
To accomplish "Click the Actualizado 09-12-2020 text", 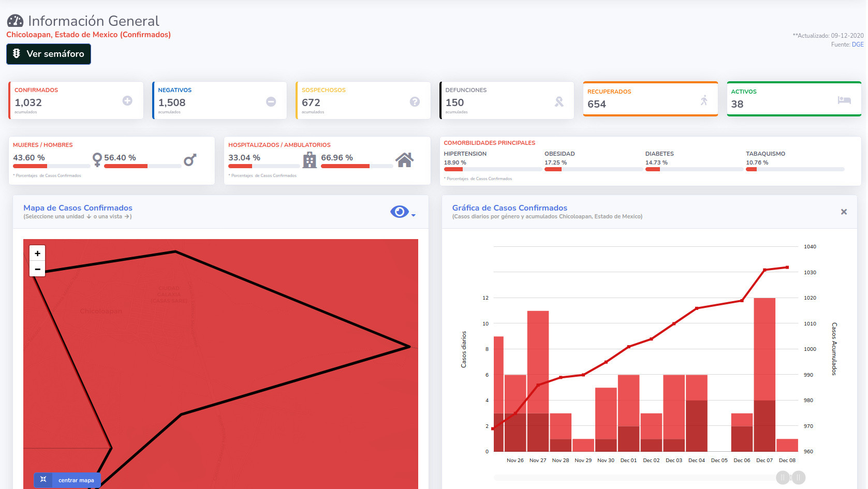I will (828, 36).
